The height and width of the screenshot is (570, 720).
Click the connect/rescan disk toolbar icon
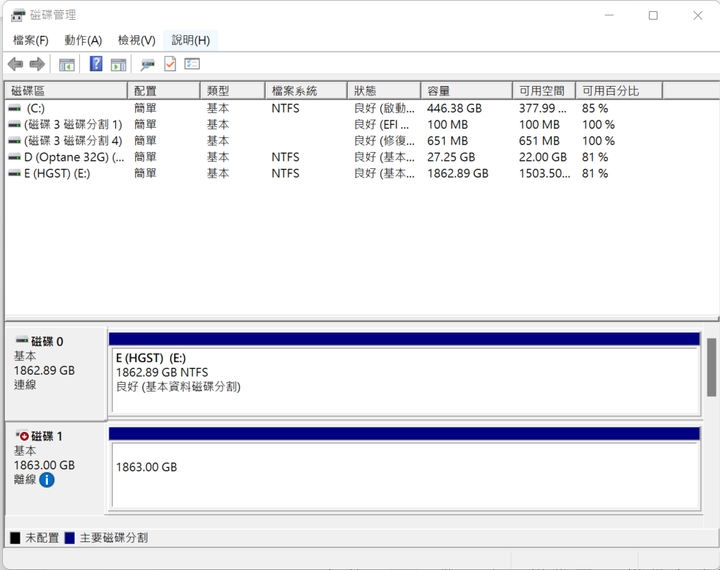point(147,65)
